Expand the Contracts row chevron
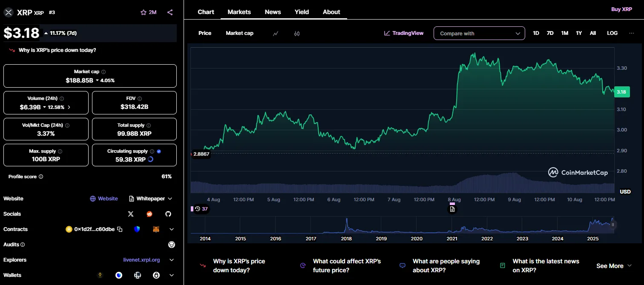 (x=172, y=229)
